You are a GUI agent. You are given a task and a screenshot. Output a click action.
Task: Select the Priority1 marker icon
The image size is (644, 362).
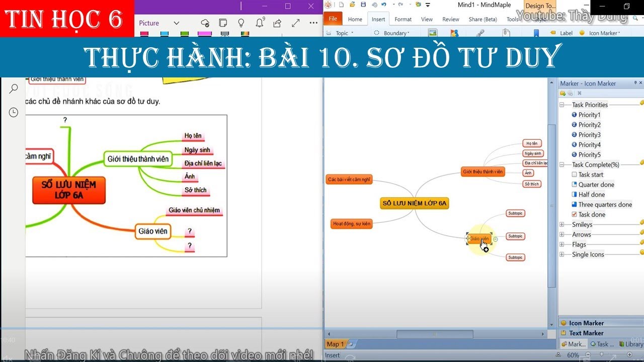tap(575, 115)
